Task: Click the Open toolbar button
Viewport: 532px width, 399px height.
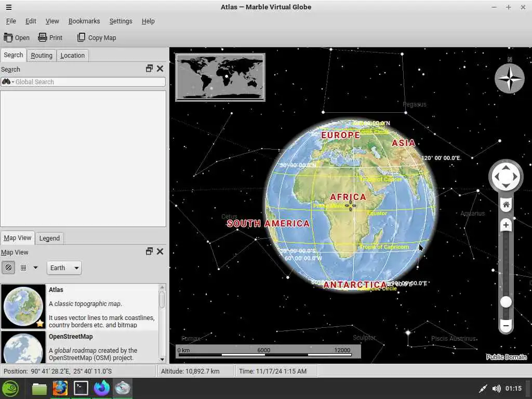Action: tap(17, 37)
